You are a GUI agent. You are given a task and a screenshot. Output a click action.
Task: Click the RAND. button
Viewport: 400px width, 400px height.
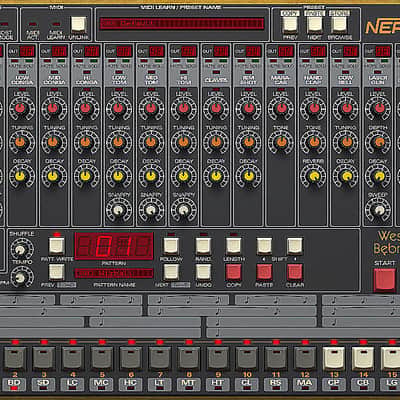pyautogui.click(x=203, y=246)
